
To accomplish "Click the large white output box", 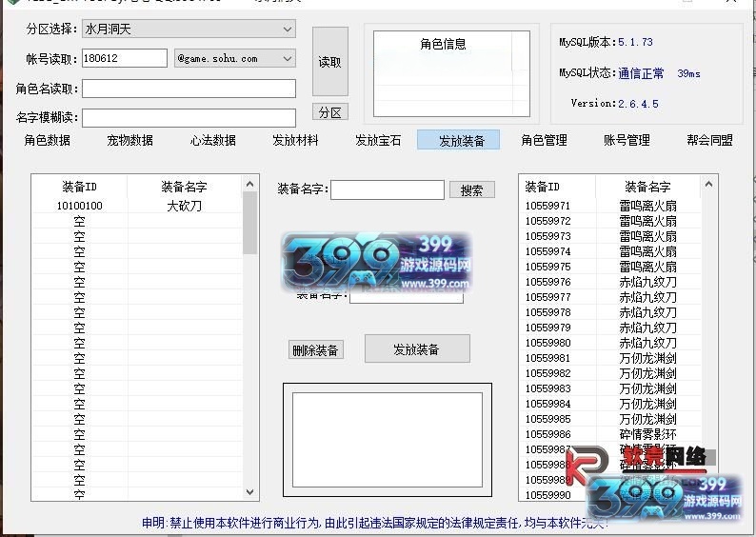I will (x=388, y=440).
